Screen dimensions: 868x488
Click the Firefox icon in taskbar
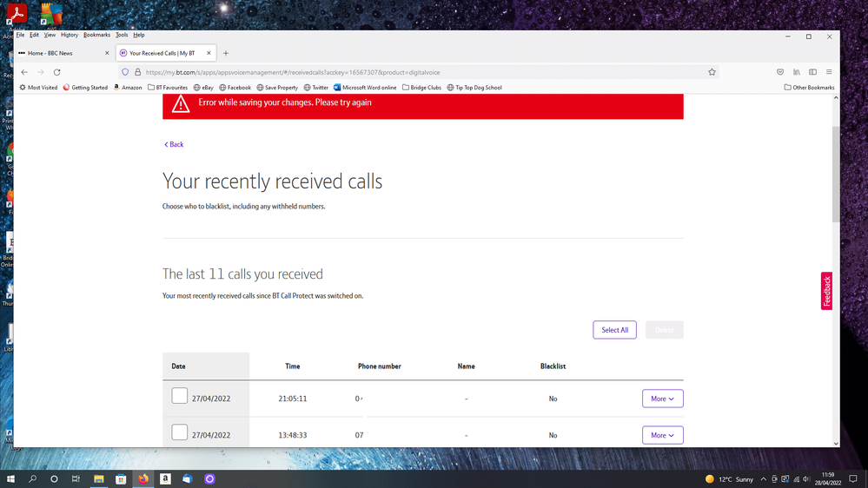(x=143, y=478)
